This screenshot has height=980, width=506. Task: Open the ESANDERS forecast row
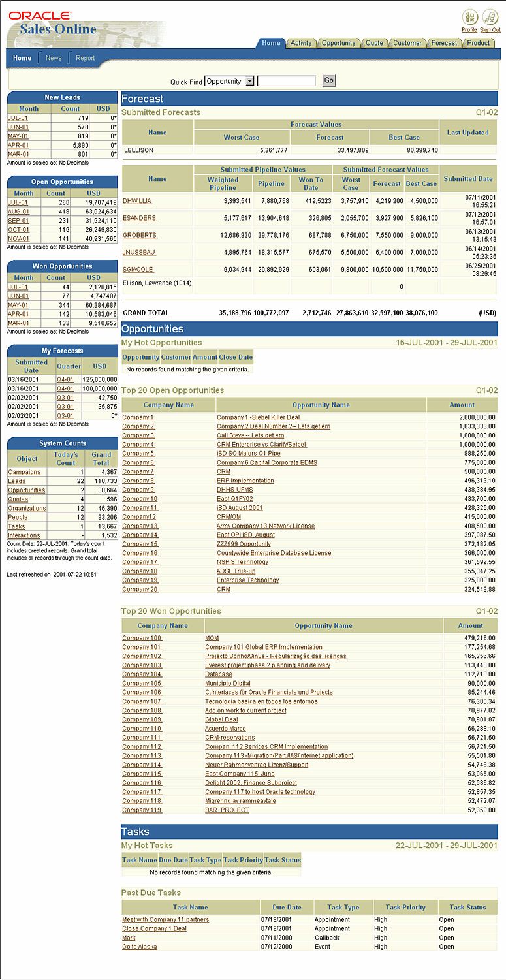140,218
